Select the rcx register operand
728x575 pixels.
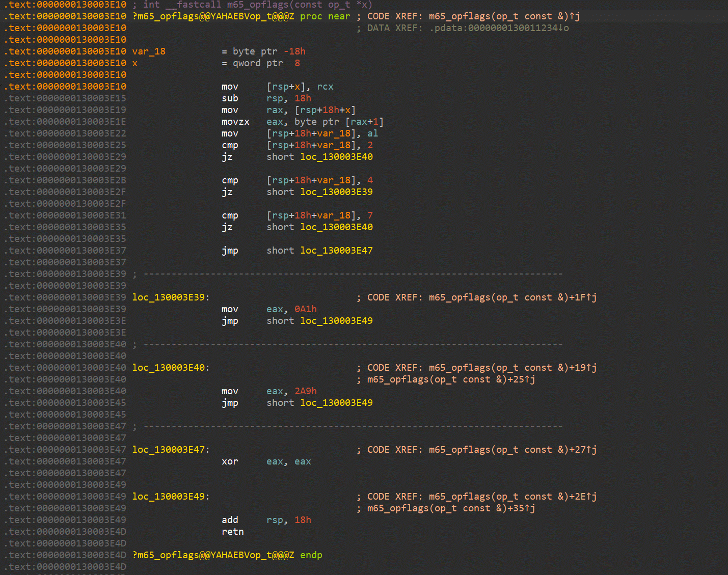click(x=325, y=87)
